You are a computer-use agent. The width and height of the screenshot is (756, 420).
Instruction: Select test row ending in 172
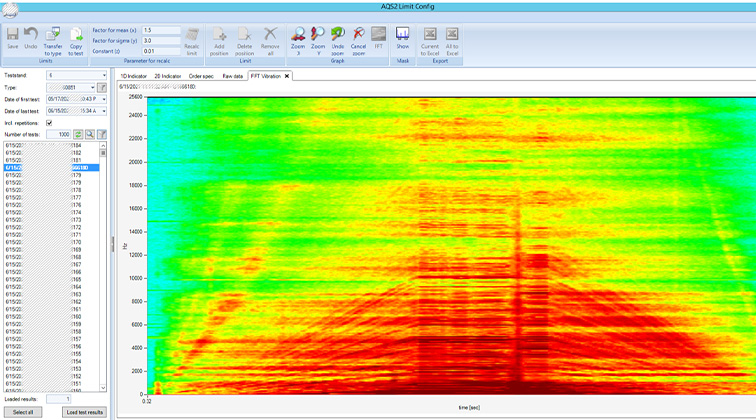52,227
